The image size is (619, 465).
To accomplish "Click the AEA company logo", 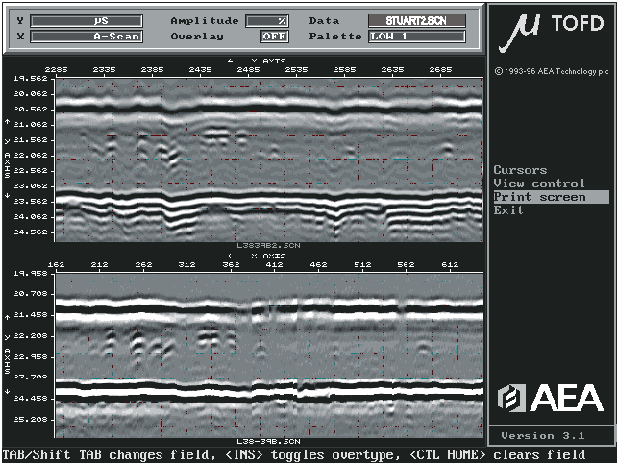I will (x=550, y=397).
